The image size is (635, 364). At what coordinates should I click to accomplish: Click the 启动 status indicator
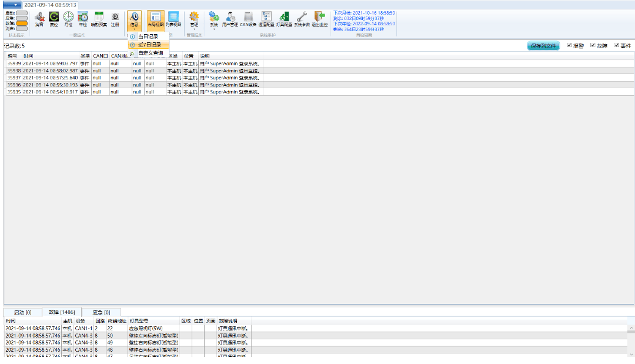click(22, 13)
